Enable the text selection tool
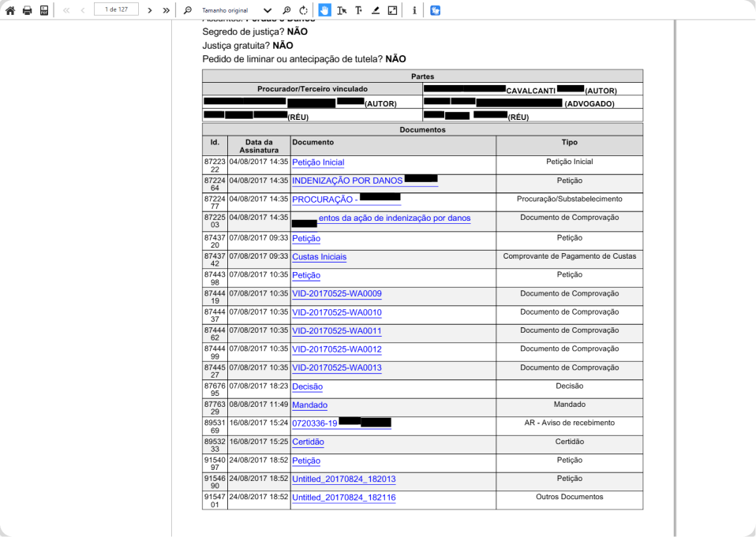Image resolution: width=756 pixels, height=537 pixels. click(x=341, y=10)
